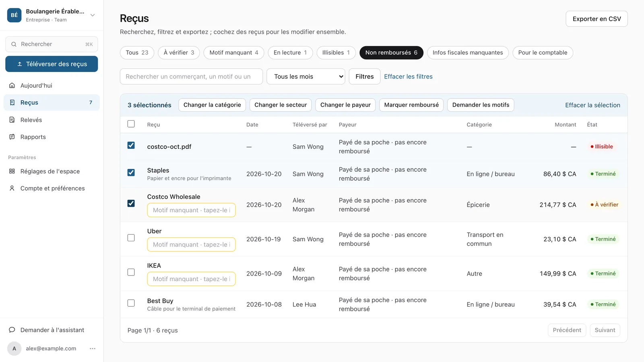Check the IKEA row checkbox
Image resolution: width=644 pixels, height=362 pixels.
pyautogui.click(x=131, y=272)
